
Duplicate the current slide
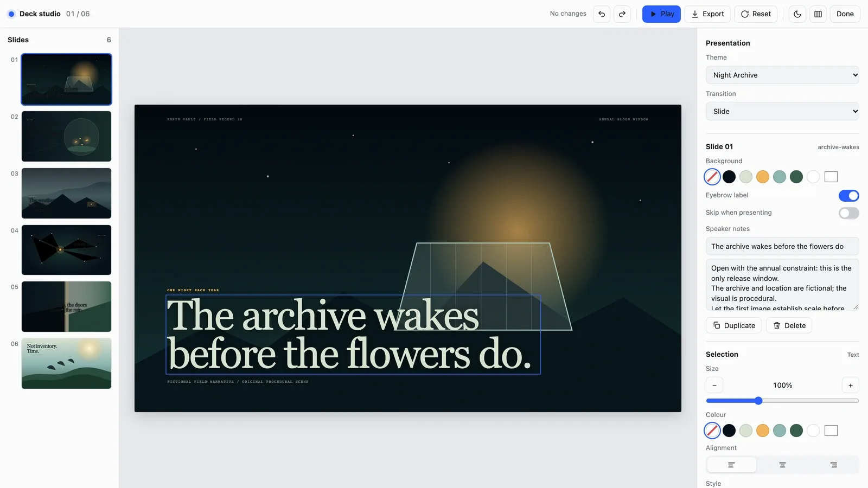point(733,325)
